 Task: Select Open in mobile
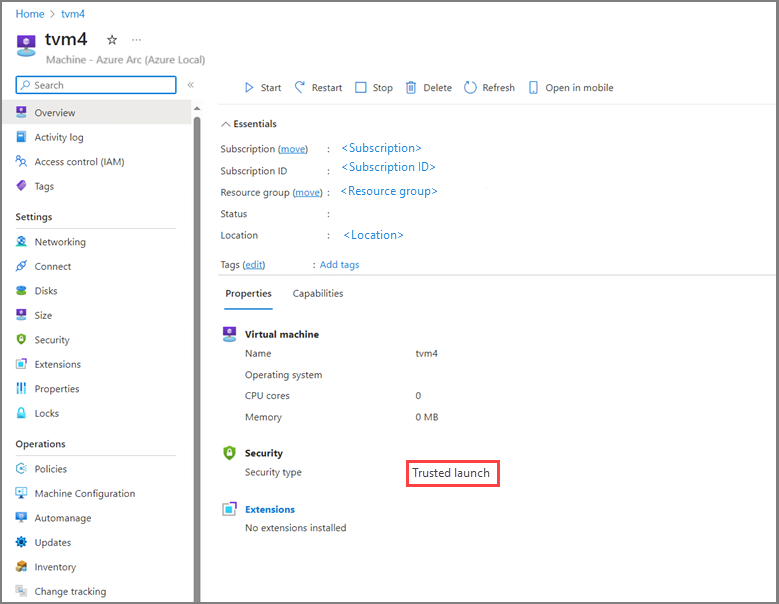click(571, 87)
